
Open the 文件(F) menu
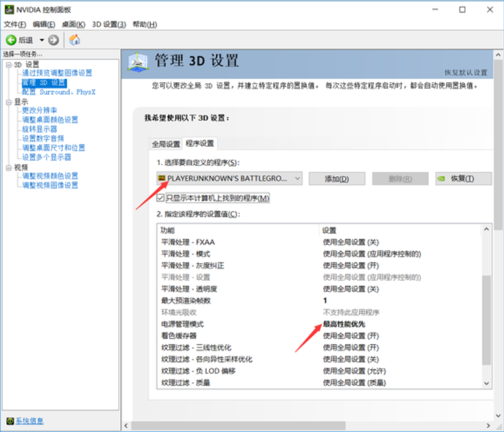click(x=15, y=25)
